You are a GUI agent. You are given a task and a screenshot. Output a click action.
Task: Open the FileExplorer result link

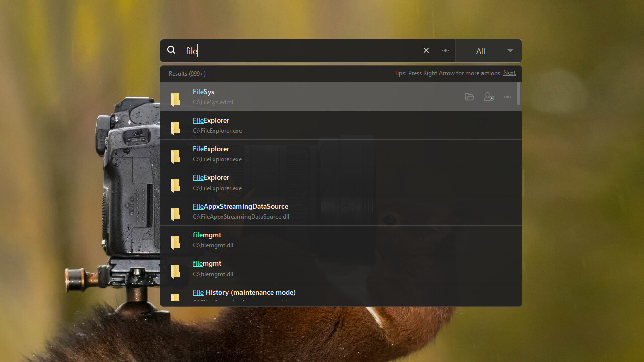click(x=211, y=120)
